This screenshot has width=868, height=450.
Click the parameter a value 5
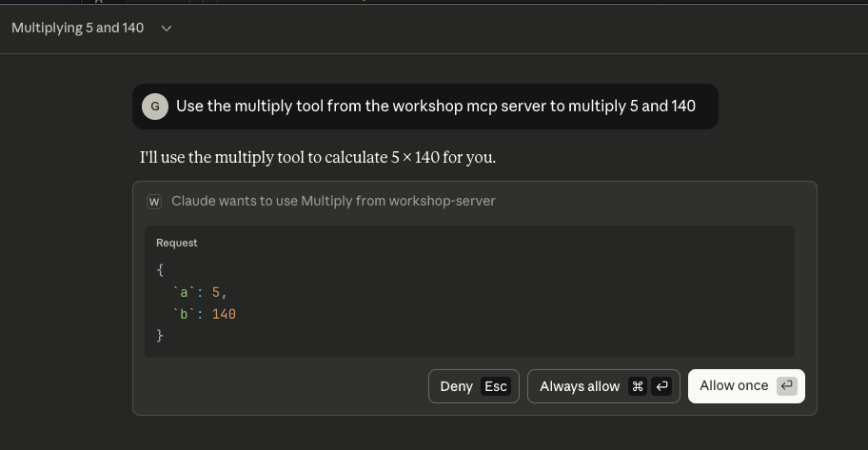216,292
